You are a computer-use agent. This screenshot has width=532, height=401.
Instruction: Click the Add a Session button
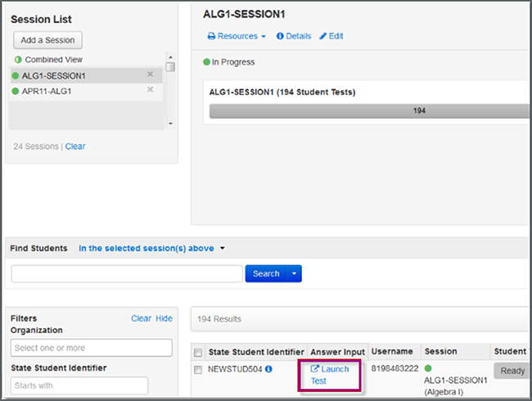tap(48, 40)
